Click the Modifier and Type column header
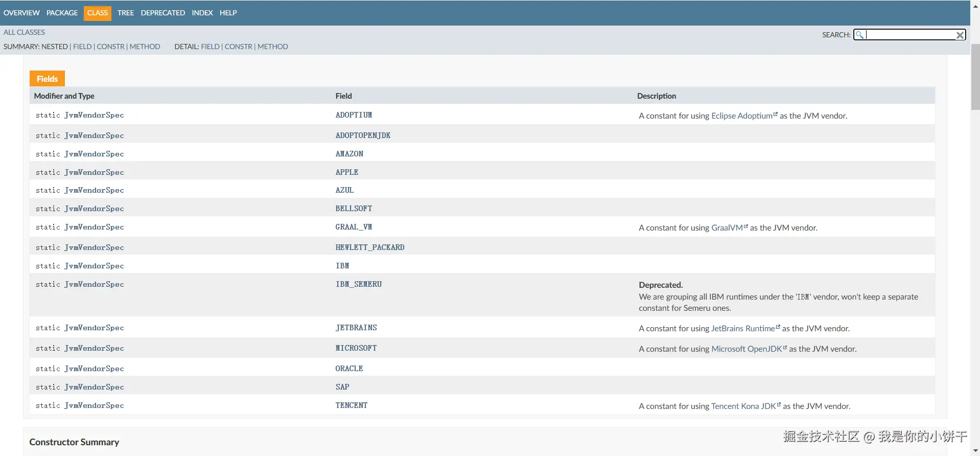The height and width of the screenshot is (456, 980). click(x=64, y=96)
